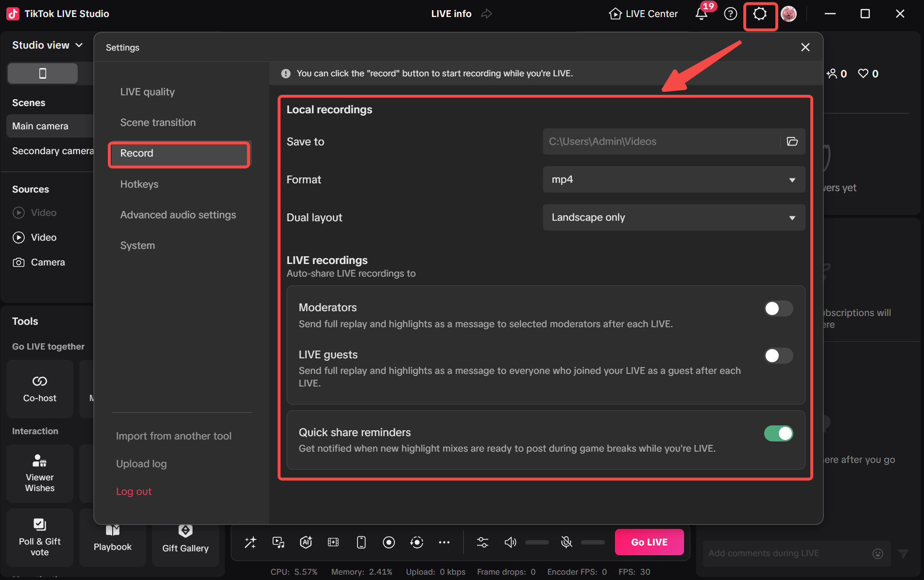The width and height of the screenshot is (924, 580).
Task: Enable auto-share replay to LIVE guests
Action: pos(778,355)
